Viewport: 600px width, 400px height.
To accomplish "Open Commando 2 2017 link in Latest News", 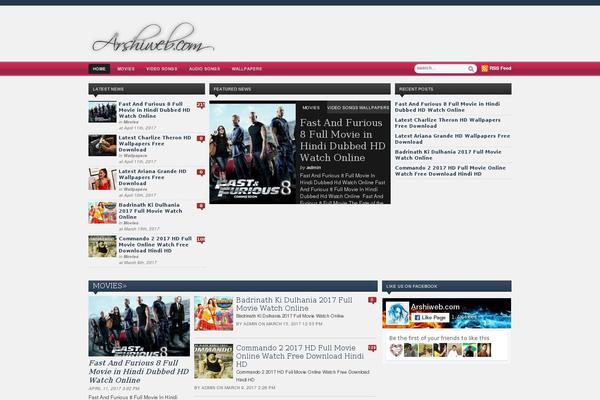I will (155, 245).
